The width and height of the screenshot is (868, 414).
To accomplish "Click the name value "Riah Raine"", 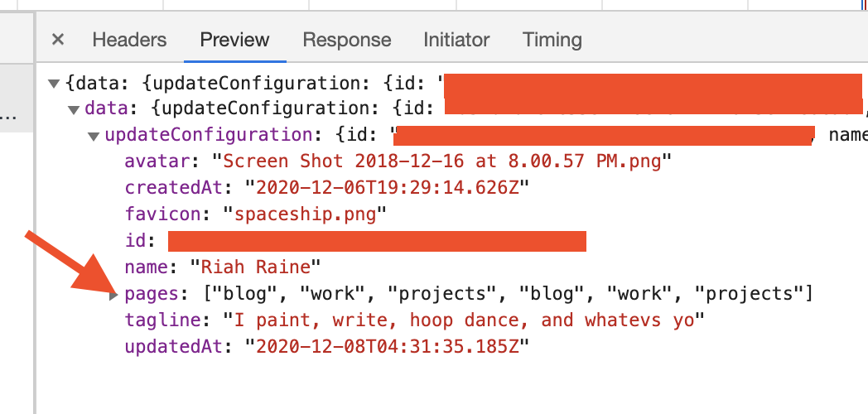I will pos(255,267).
